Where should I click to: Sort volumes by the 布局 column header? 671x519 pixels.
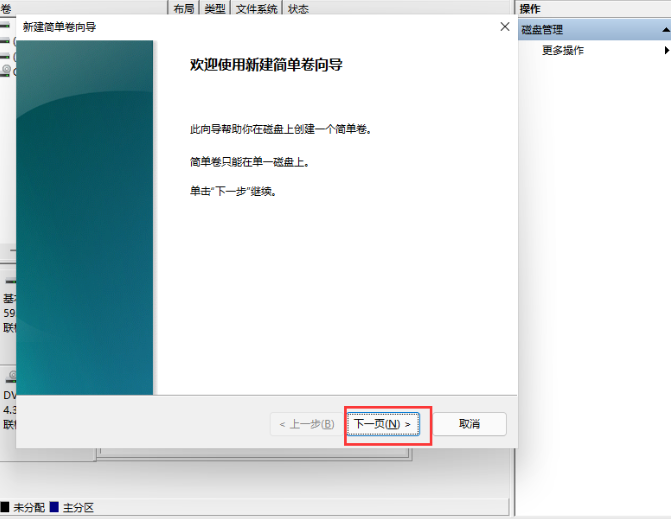pyautogui.click(x=183, y=8)
